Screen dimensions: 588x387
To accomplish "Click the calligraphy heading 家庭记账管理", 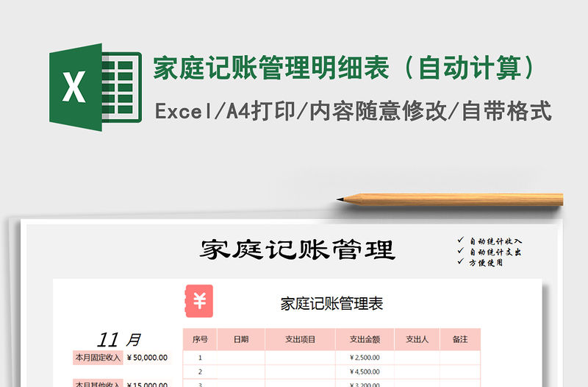I will click(298, 250).
